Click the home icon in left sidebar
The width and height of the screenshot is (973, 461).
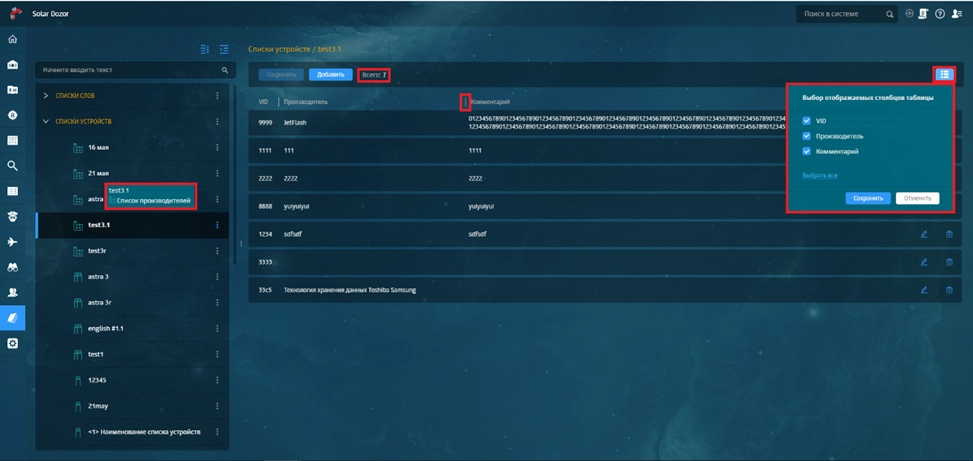coord(13,39)
